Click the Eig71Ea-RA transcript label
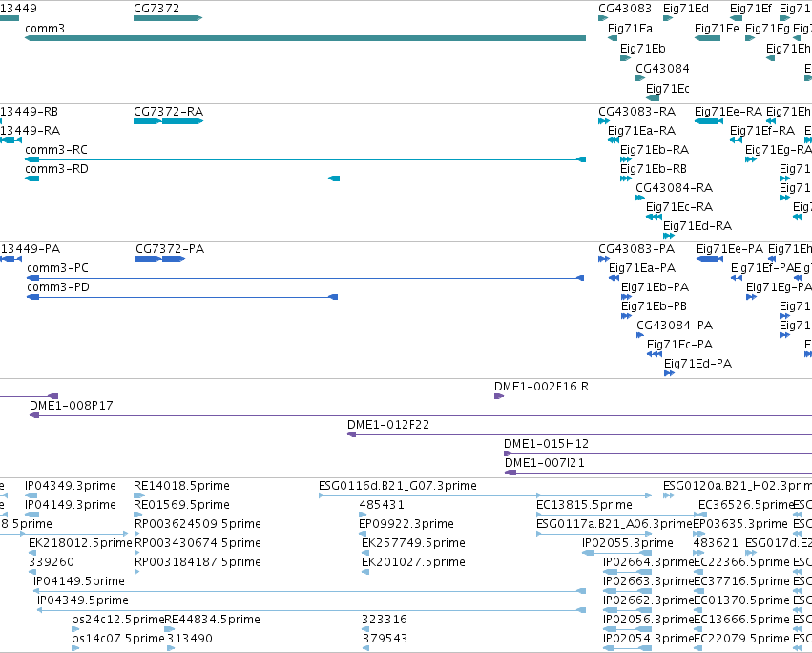This screenshot has width=812, height=653. [641, 131]
